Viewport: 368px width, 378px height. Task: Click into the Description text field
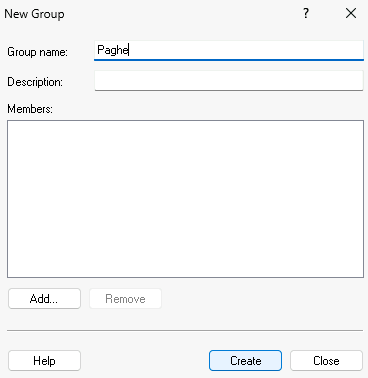pyautogui.click(x=229, y=80)
